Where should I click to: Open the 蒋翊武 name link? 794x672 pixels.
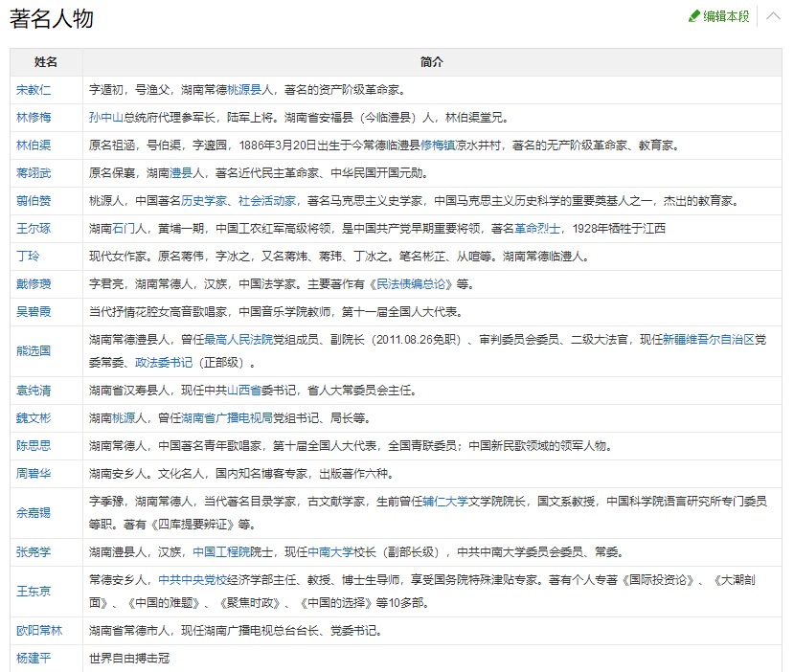tap(34, 173)
